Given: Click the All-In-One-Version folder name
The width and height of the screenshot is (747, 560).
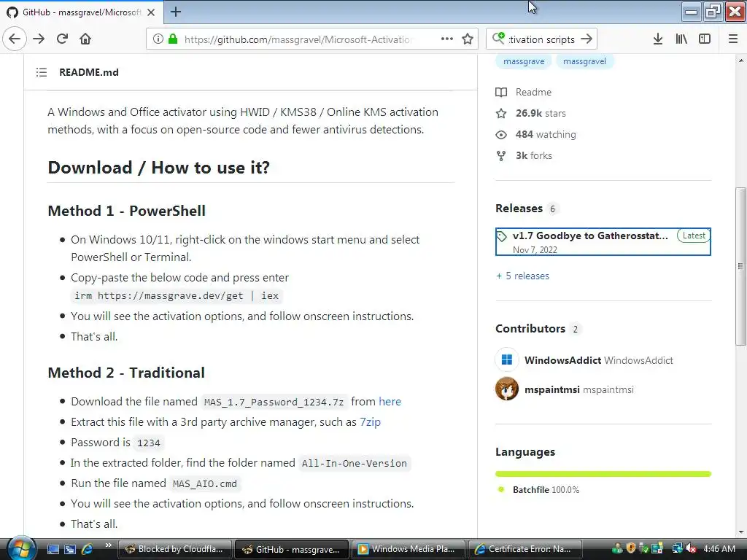Looking at the screenshot, I should point(355,463).
